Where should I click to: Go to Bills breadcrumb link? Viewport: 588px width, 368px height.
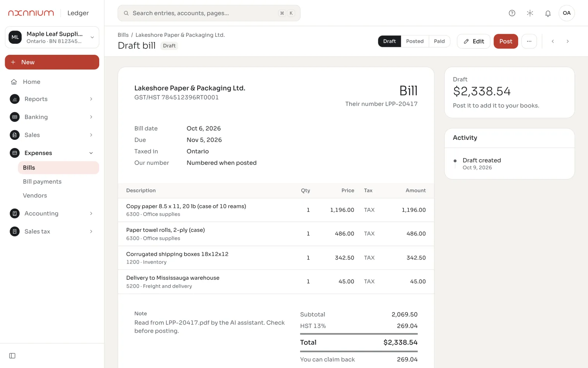(123, 35)
